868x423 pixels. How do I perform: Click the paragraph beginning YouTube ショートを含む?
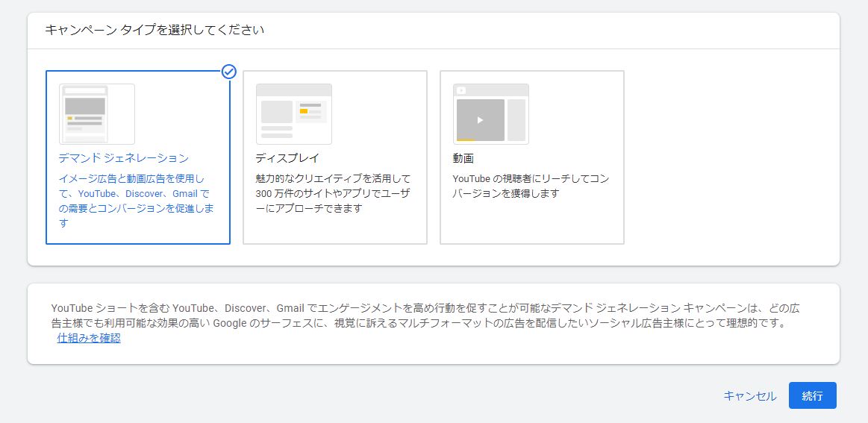pos(425,315)
